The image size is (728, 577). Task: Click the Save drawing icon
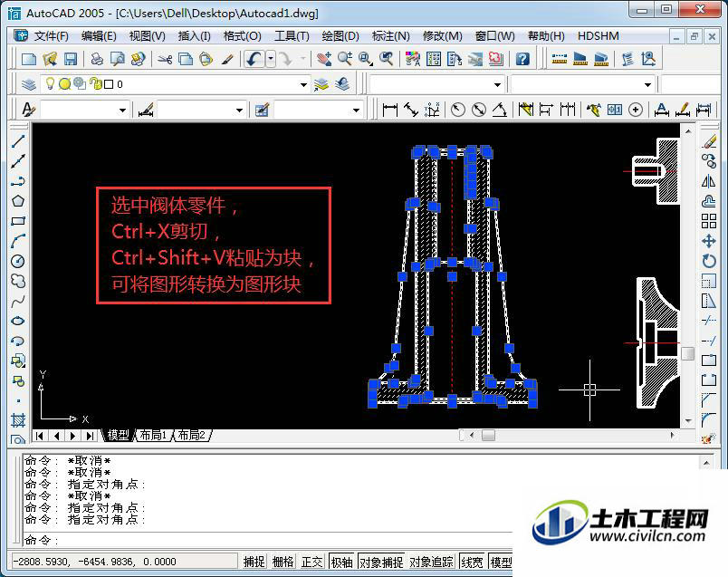(70, 59)
